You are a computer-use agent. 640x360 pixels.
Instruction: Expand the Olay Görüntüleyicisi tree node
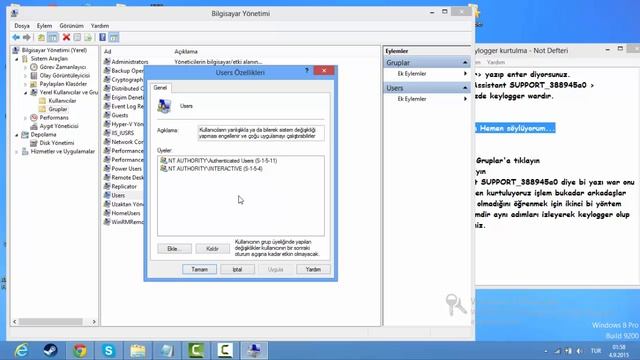click(25, 76)
